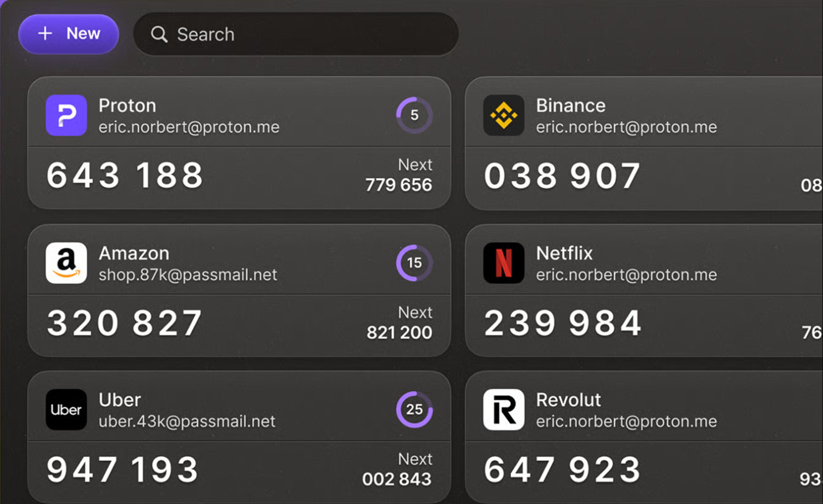Image resolution: width=823 pixels, height=504 pixels.
Task: Copy the Uber code 947 193
Action: pyautogui.click(x=123, y=470)
